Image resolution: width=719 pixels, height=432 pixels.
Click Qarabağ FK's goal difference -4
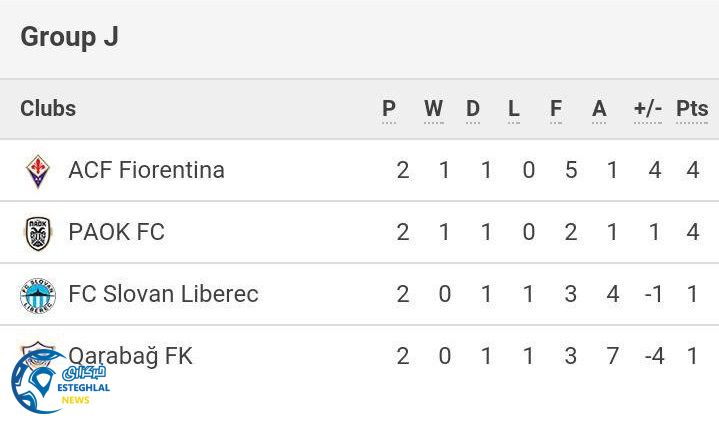point(653,356)
